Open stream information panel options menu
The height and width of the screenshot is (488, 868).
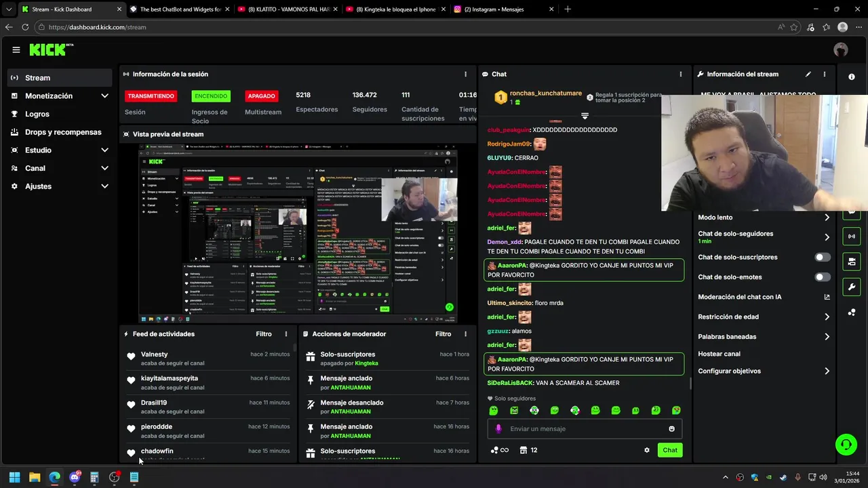825,74
